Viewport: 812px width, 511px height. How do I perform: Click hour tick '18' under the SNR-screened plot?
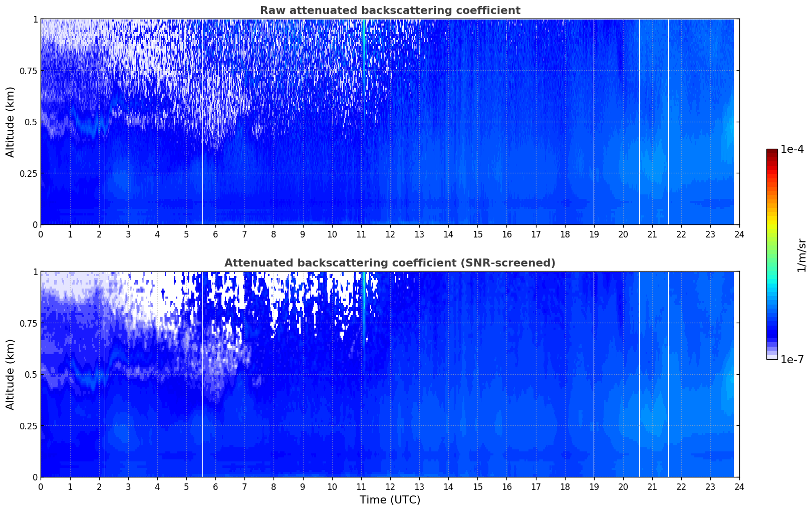click(x=565, y=486)
